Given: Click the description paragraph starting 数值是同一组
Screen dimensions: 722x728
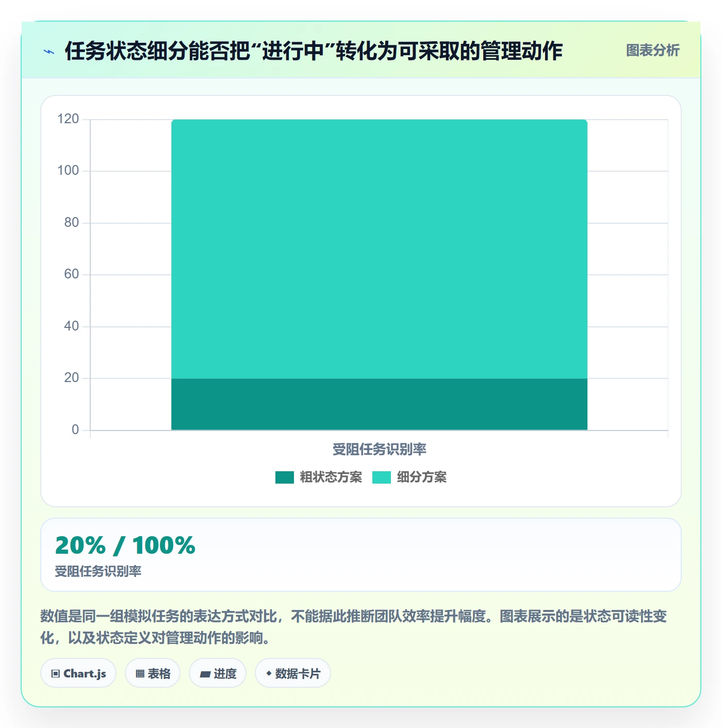Looking at the screenshot, I should 354,627.
